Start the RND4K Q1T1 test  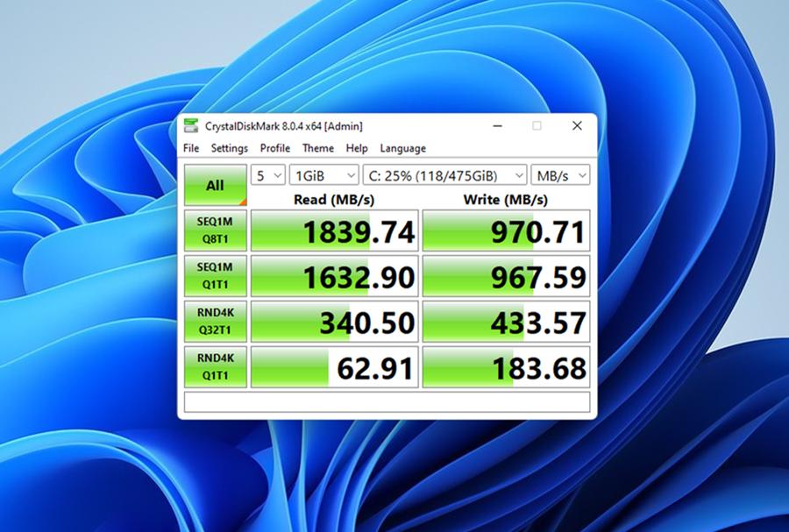[216, 365]
